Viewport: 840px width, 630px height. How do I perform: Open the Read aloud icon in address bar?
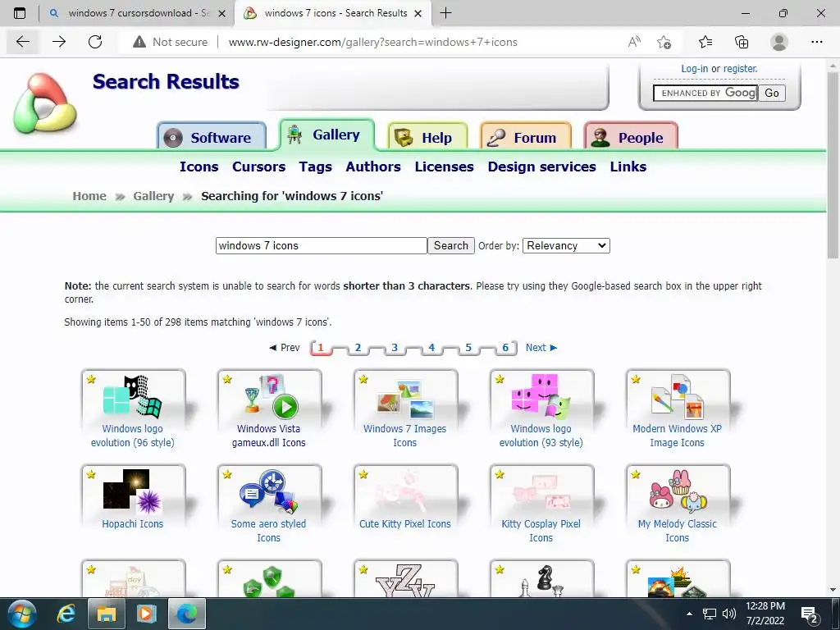click(x=634, y=42)
